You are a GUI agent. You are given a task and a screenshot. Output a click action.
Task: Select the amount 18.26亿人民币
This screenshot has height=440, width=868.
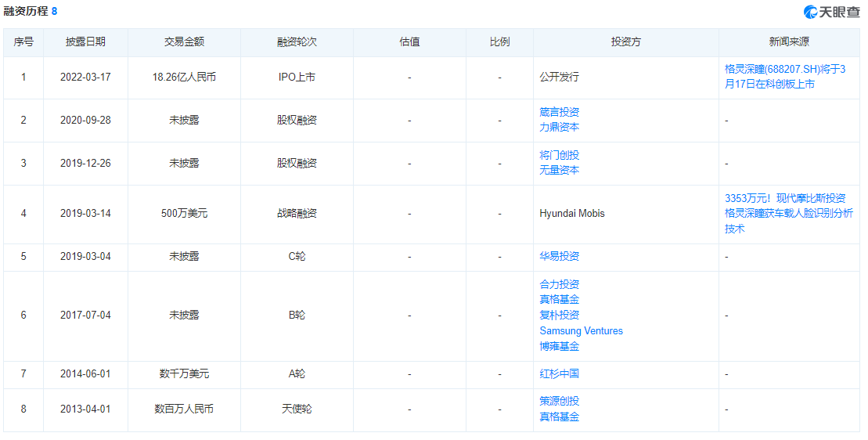(185, 78)
